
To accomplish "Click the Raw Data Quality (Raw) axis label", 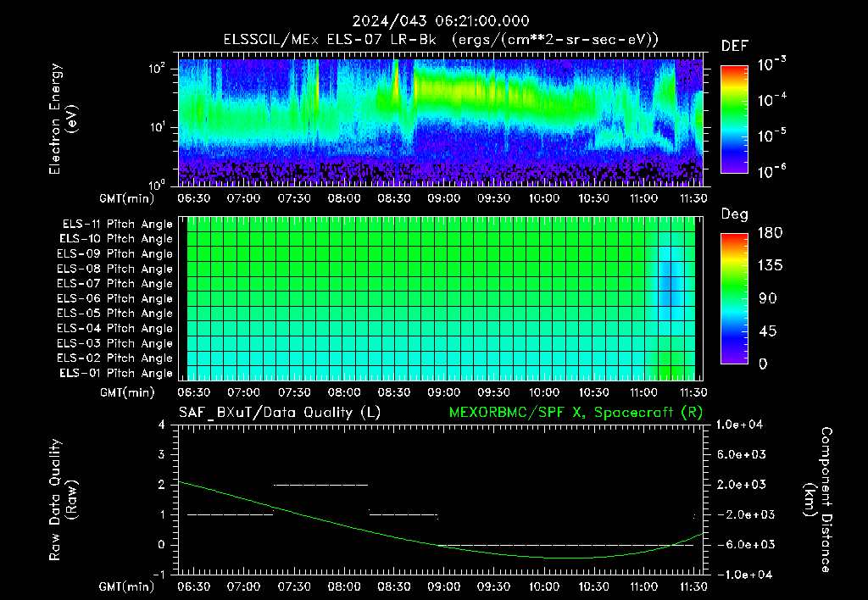I will click(63, 500).
